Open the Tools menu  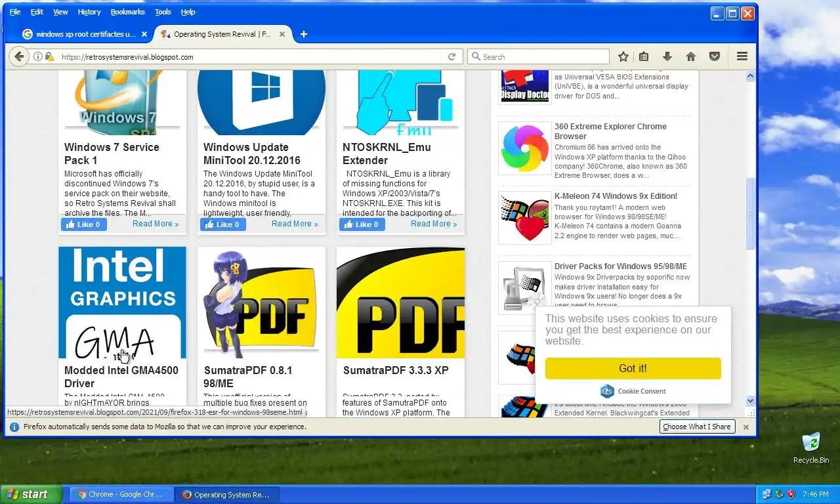pyautogui.click(x=163, y=12)
